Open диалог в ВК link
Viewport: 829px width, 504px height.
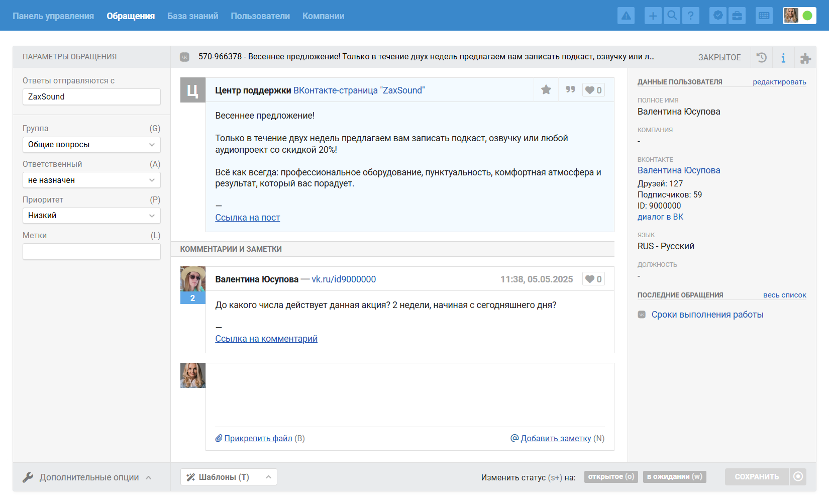click(660, 217)
